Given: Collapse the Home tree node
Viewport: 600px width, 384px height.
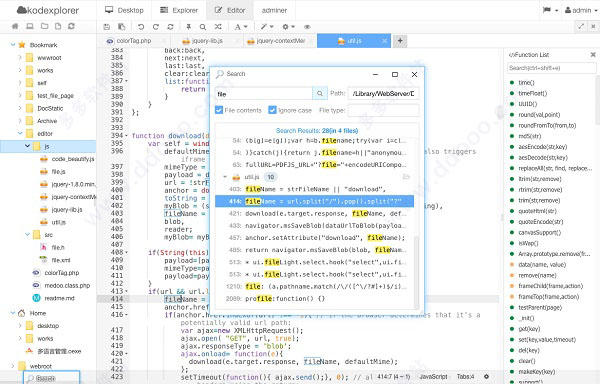Looking at the screenshot, I should tap(13, 313).
